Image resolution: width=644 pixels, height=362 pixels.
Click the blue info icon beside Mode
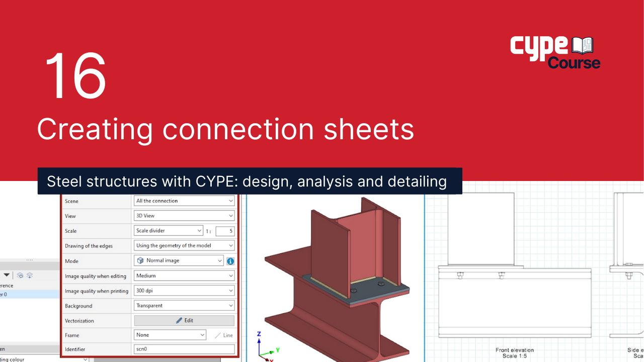pyautogui.click(x=230, y=261)
